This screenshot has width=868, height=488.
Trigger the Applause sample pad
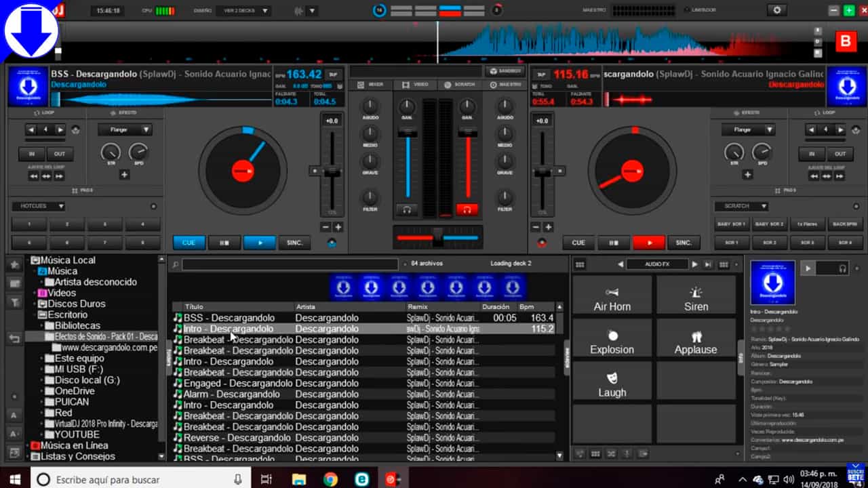[x=696, y=338]
